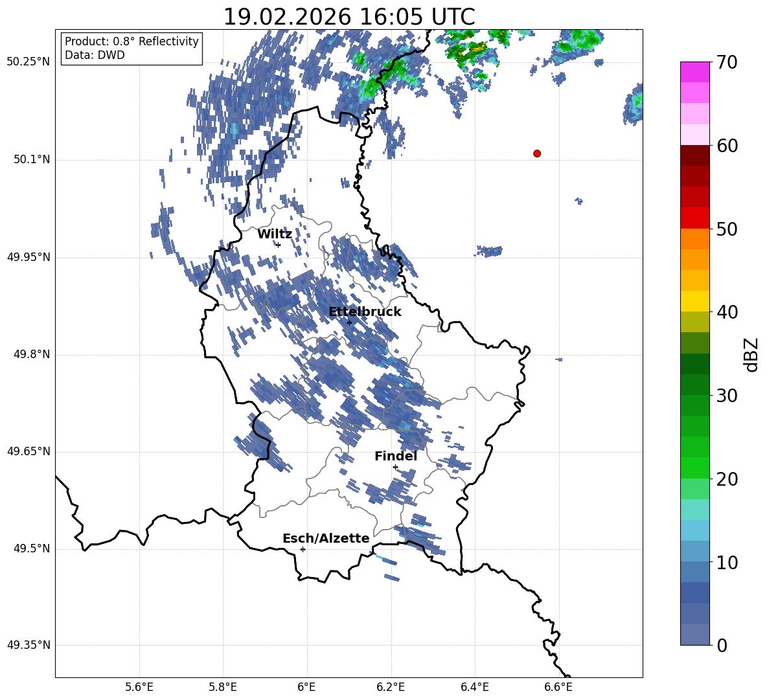Click the red radar site marker dot
767x700 pixels.
point(537,153)
